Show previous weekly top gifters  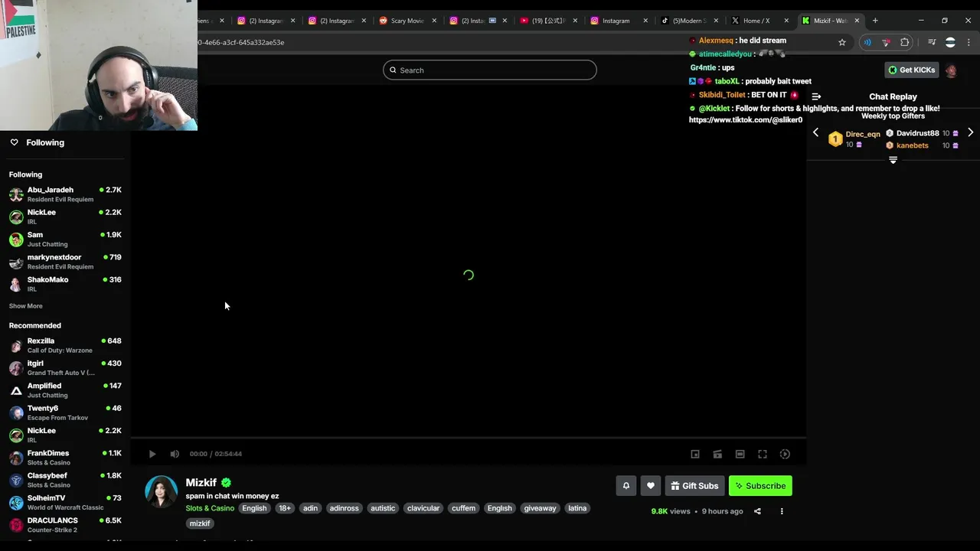click(x=815, y=132)
